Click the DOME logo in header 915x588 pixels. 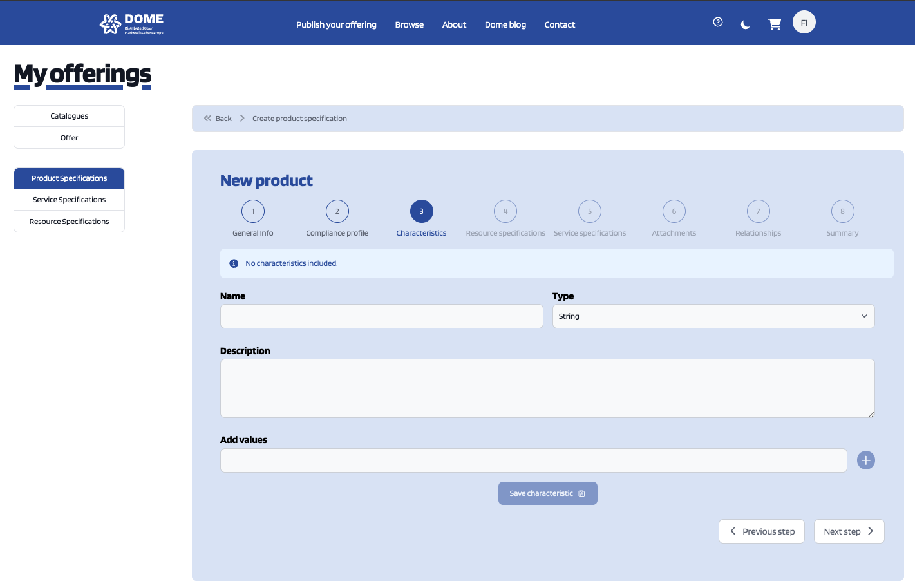131,24
